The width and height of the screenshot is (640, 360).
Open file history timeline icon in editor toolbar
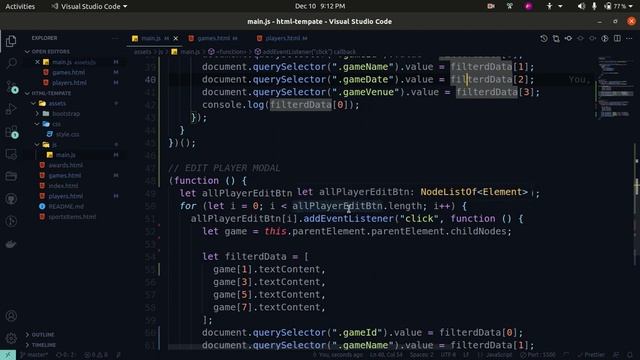[x=544, y=38]
